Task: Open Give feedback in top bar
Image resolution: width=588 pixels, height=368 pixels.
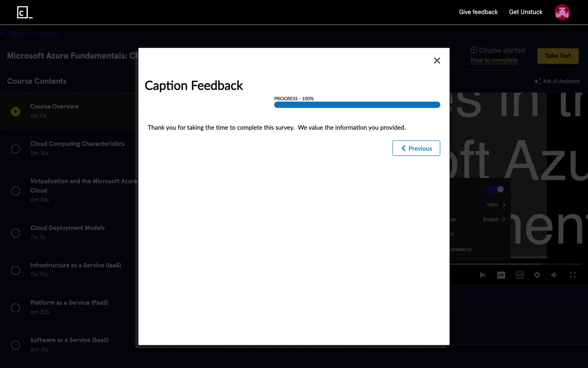Action: (x=478, y=12)
